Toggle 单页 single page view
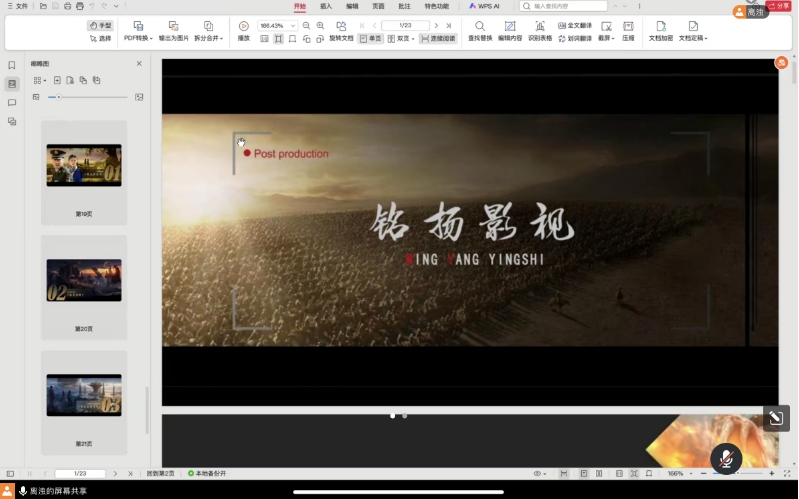The height and width of the screenshot is (499, 799). [371, 38]
